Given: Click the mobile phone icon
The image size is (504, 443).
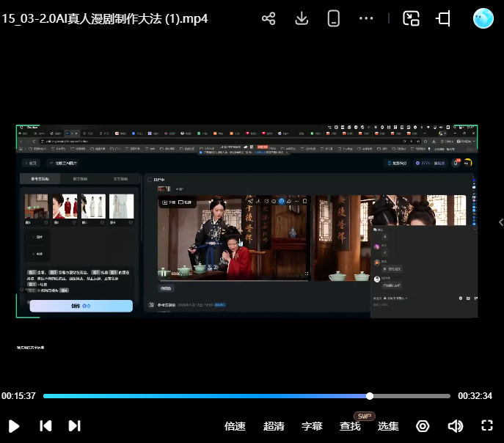Looking at the screenshot, I should point(334,18).
